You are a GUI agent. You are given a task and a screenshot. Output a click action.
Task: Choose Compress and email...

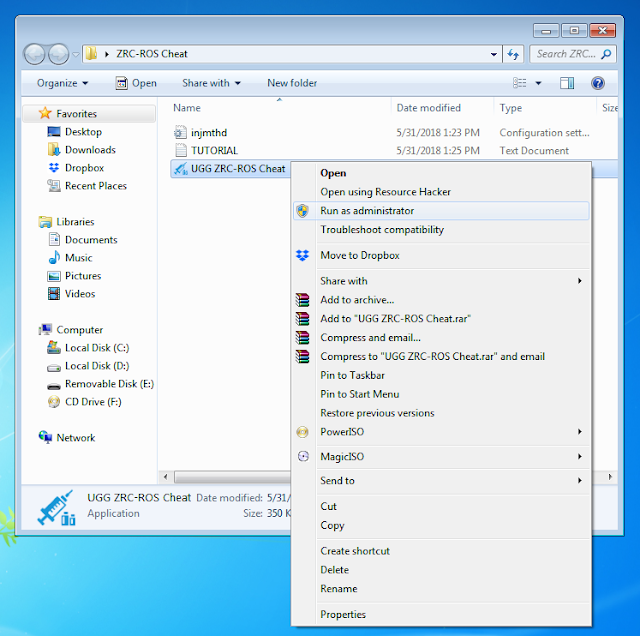[441, 338]
